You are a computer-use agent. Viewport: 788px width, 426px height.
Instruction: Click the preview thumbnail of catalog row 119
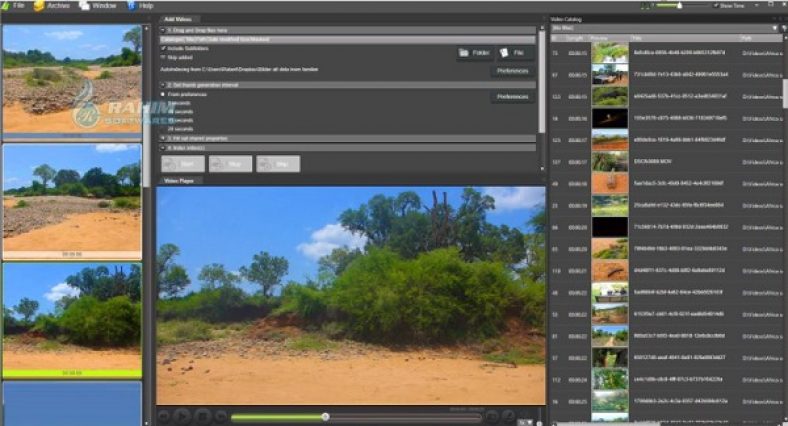[610, 271]
